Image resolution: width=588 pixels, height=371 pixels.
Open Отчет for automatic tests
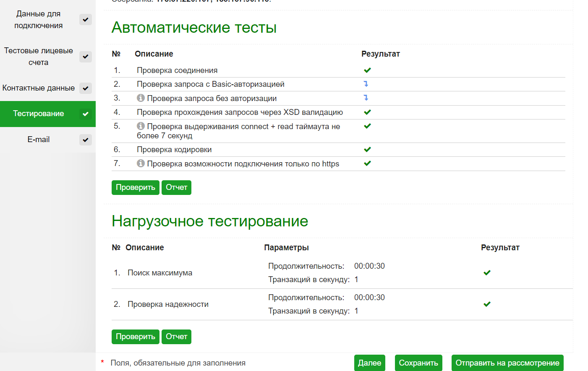pyautogui.click(x=176, y=187)
